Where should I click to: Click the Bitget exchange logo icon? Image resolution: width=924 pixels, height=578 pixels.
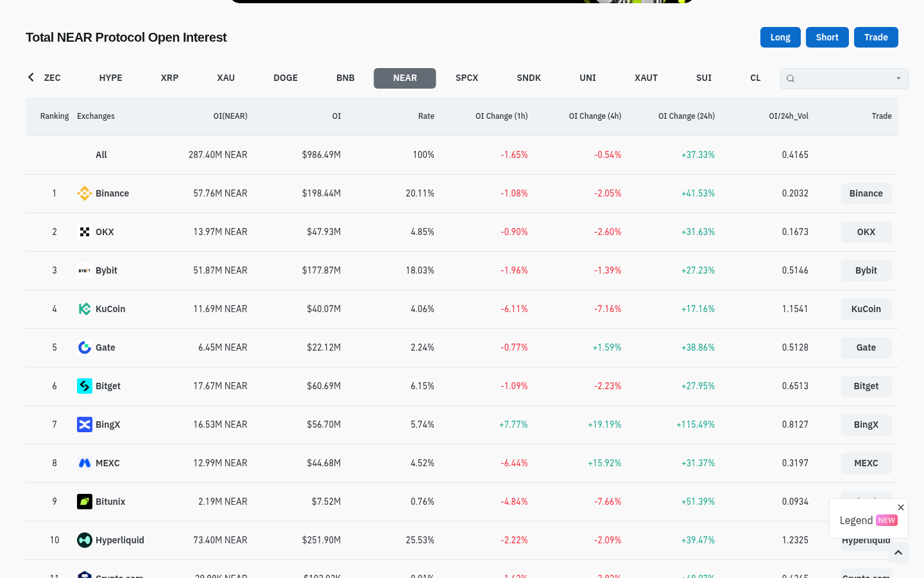click(85, 386)
